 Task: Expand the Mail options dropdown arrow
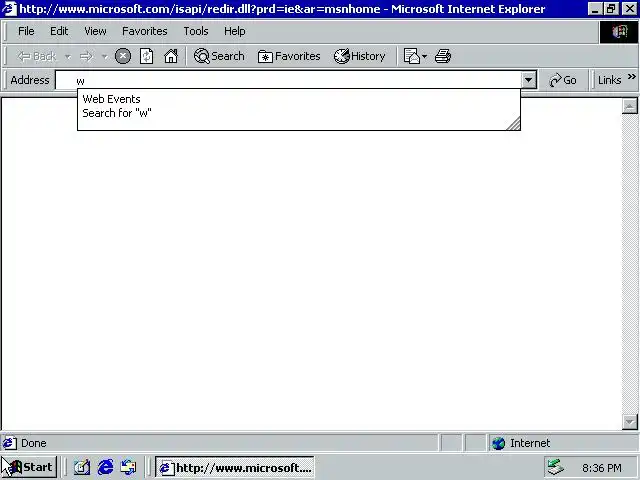pos(424,56)
